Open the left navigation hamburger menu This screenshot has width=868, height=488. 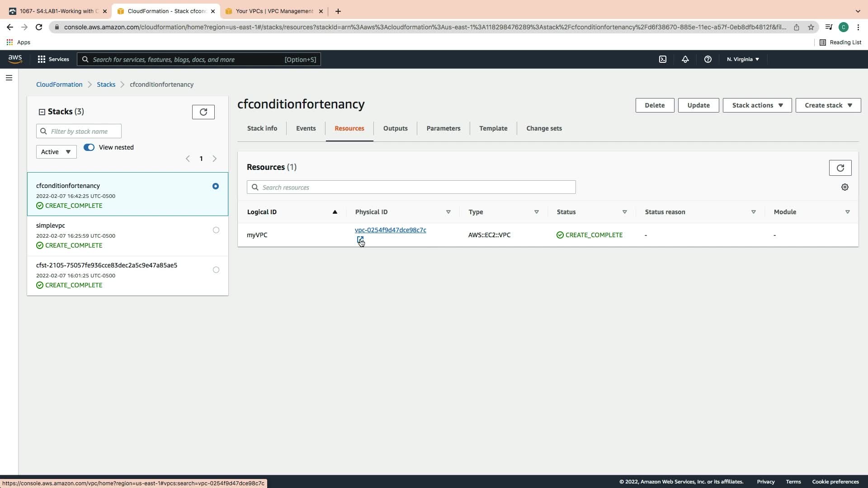[9, 78]
